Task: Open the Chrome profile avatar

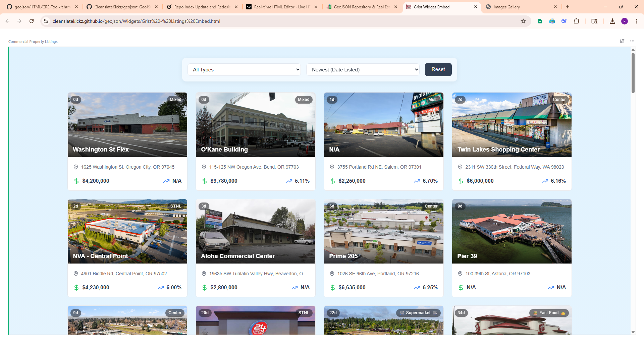Action: point(625,21)
